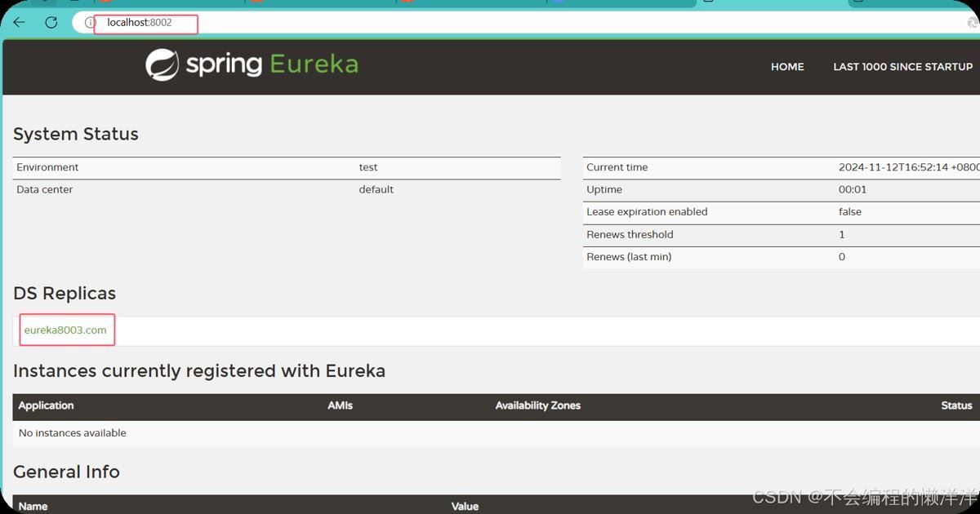
Task: Follow the eureka8003.com replica link
Action: pyautogui.click(x=65, y=330)
